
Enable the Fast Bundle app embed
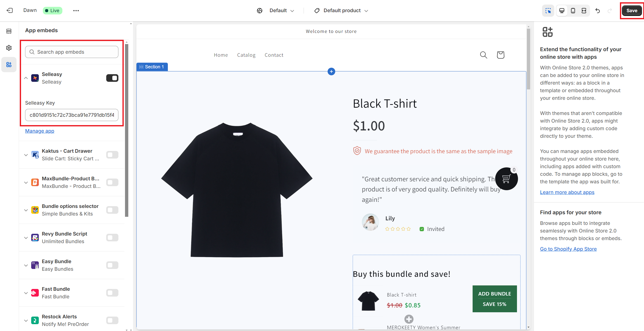tap(112, 293)
